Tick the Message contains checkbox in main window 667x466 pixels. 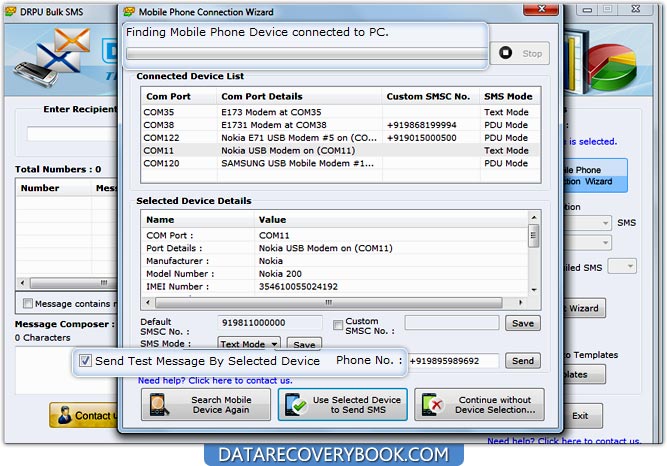(28, 303)
